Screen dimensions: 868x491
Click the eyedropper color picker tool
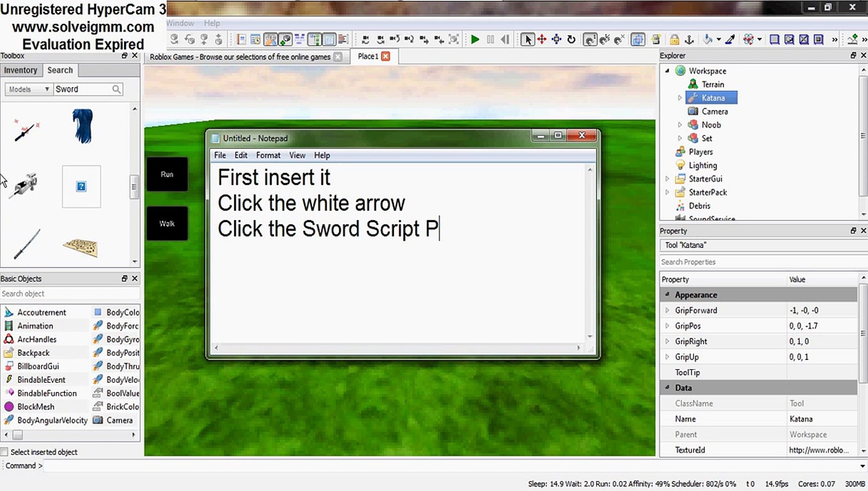tap(730, 40)
